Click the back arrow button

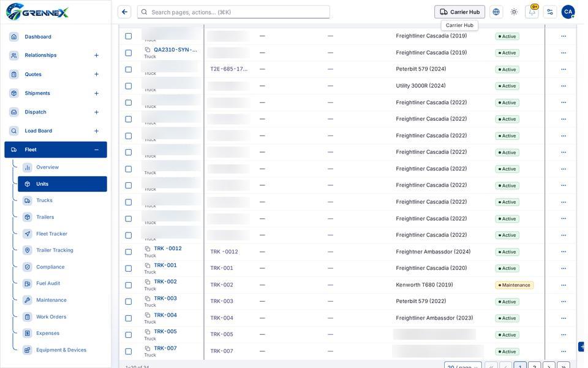point(124,12)
